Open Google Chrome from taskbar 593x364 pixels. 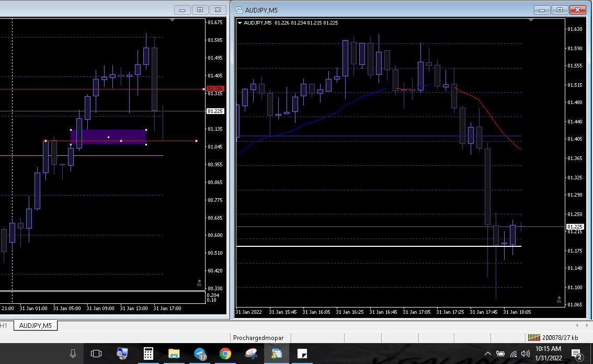(225, 354)
